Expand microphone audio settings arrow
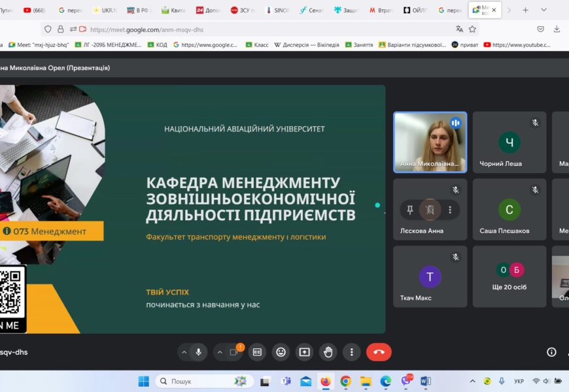This screenshot has width=569, height=392. point(184,352)
